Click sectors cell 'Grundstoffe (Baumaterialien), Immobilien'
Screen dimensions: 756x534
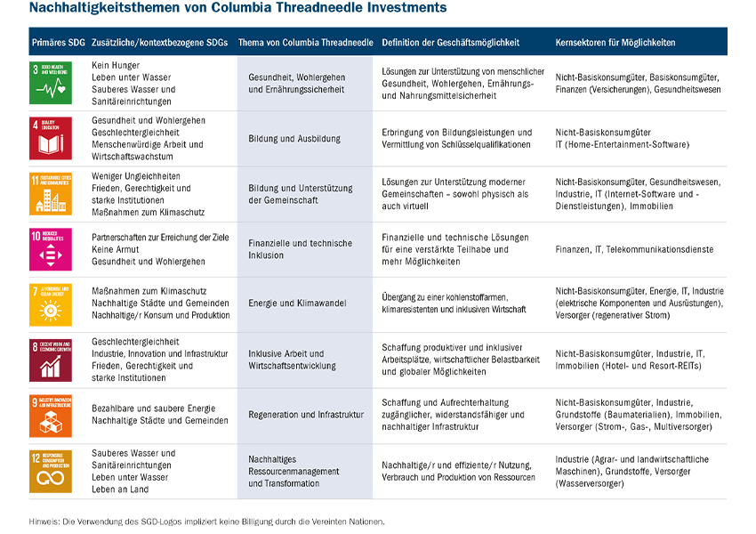coord(639,415)
